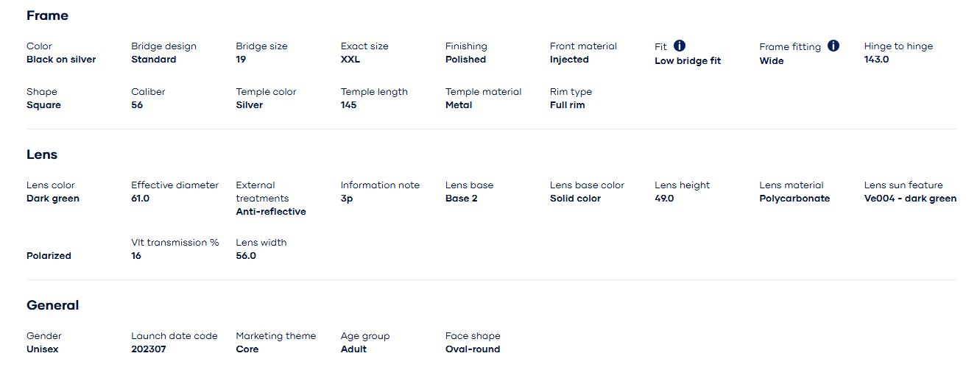
Task: Click the info icon beside Frame fitting
Action: (833, 46)
